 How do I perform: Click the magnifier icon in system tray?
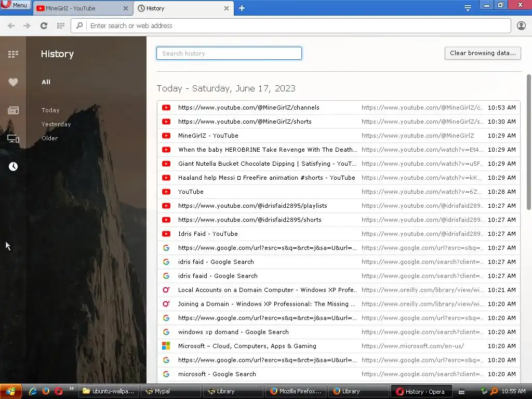pos(494,391)
